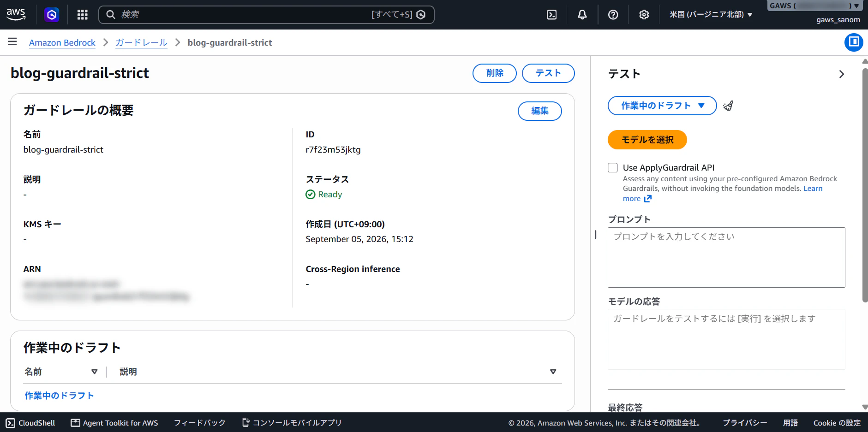868x432 pixels.
Task: Click the gaws_sanom user label
Action: tap(838, 20)
